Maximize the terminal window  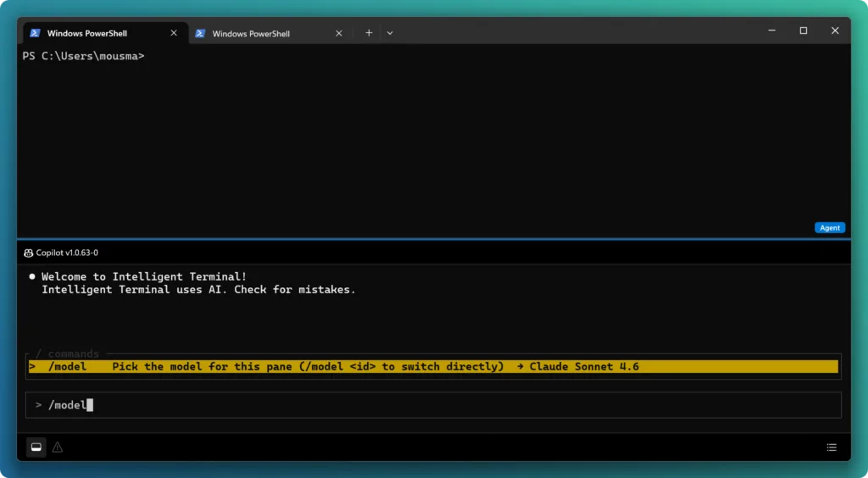(804, 31)
